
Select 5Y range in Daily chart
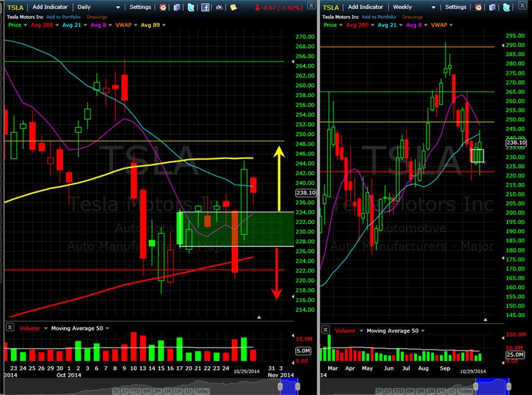point(116,391)
